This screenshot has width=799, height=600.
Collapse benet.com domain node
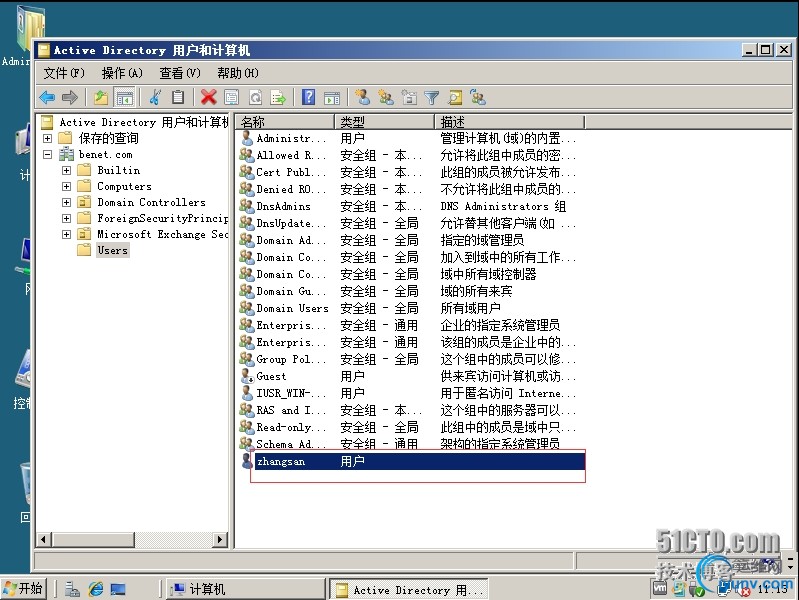(47, 154)
